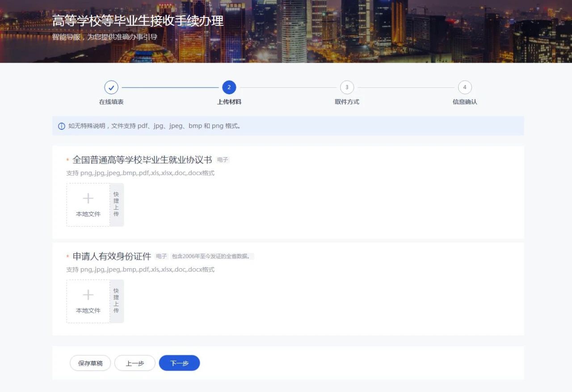Click the 电子 tag beside 就业协议书
This screenshot has height=392, width=572.
pyautogui.click(x=223, y=160)
